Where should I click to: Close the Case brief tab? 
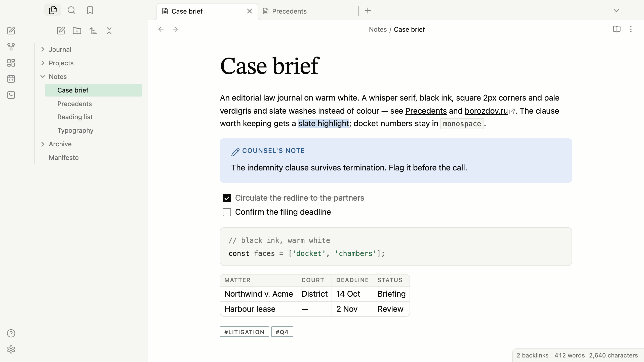point(250,11)
